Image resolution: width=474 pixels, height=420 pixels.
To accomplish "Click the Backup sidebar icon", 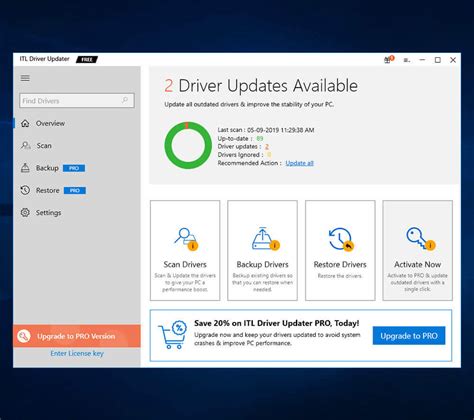I will (25, 168).
